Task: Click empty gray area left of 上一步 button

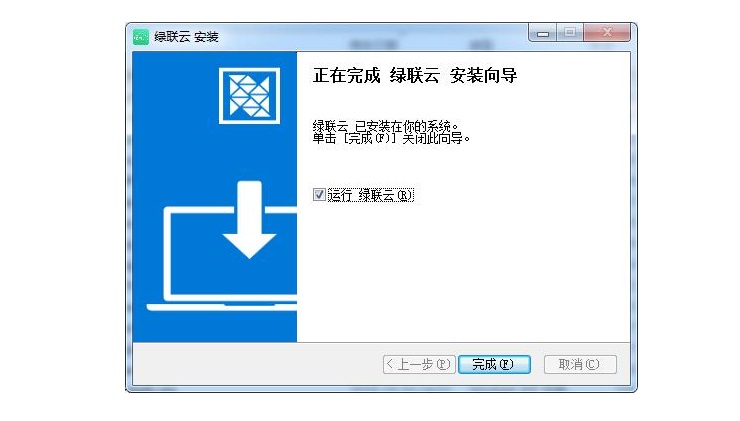Action: 257,364
